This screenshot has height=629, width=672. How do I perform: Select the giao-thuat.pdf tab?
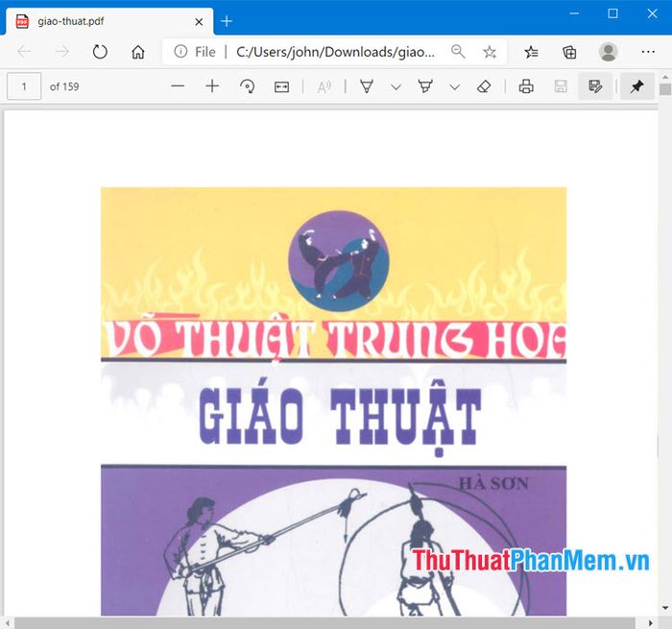[x=109, y=21]
